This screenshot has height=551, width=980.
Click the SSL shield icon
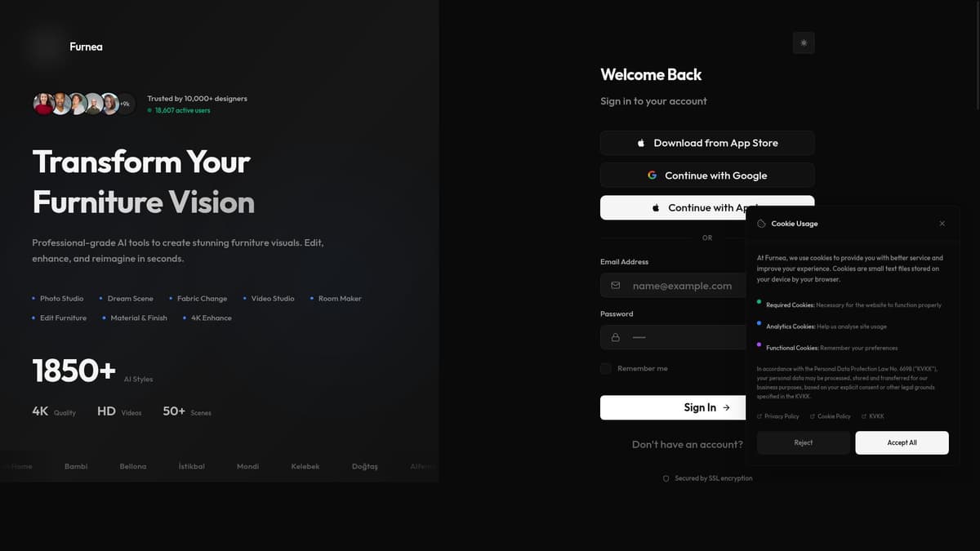tap(666, 478)
